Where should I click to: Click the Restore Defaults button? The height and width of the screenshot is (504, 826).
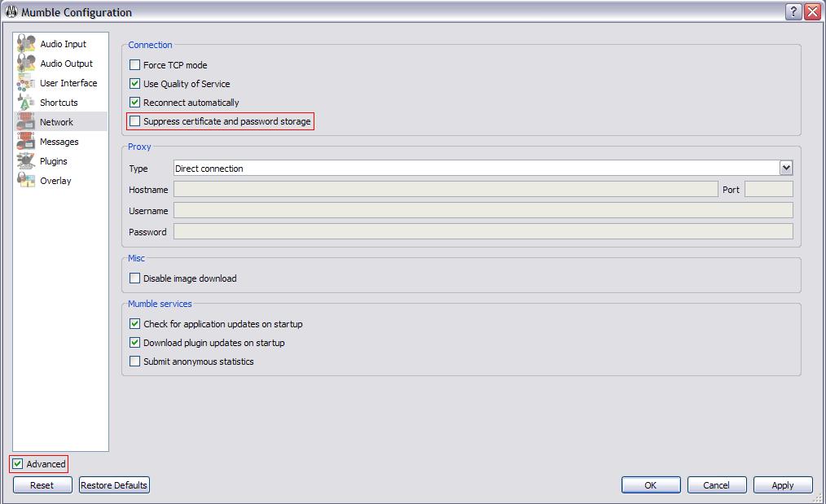point(114,485)
